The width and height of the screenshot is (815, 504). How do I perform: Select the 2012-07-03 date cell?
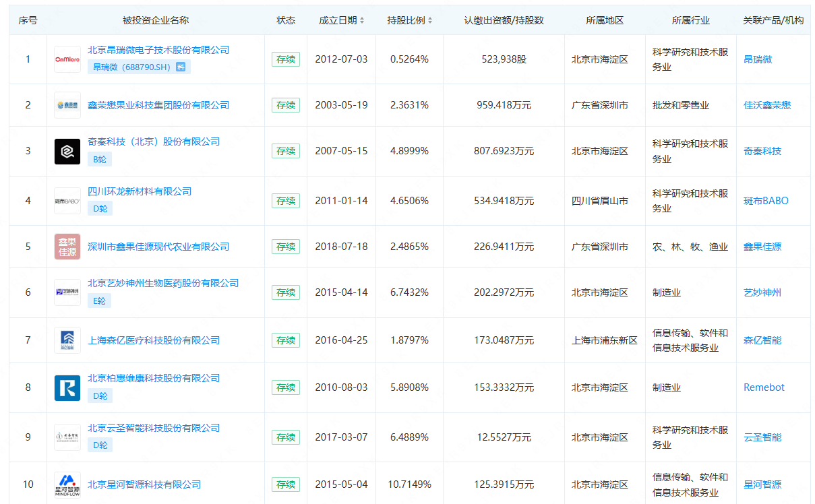coord(341,59)
